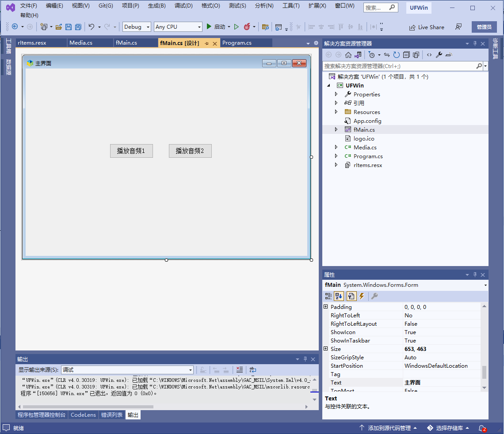Switch to the 错误列表 tab
Image resolution: width=504 pixels, height=434 pixels.
(112, 415)
